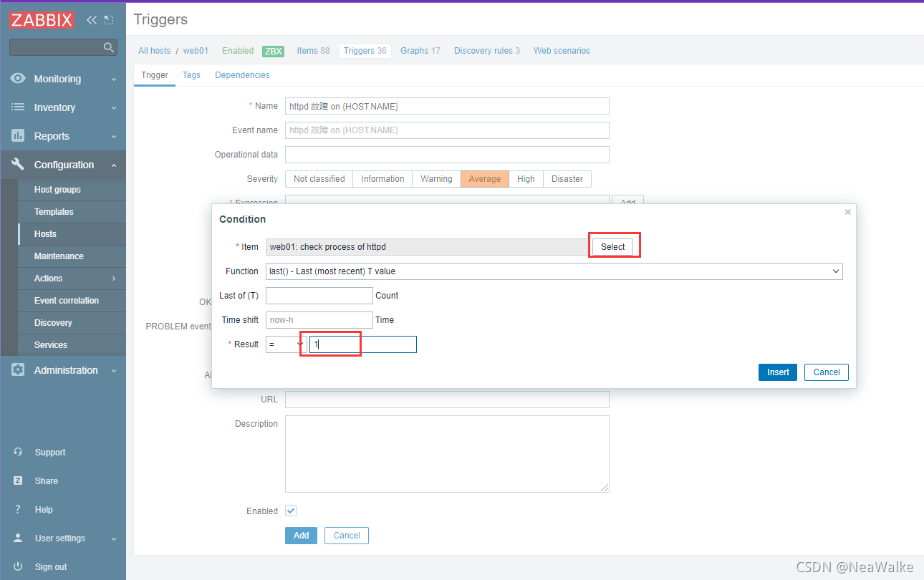Click the Time shift field

[x=319, y=320]
